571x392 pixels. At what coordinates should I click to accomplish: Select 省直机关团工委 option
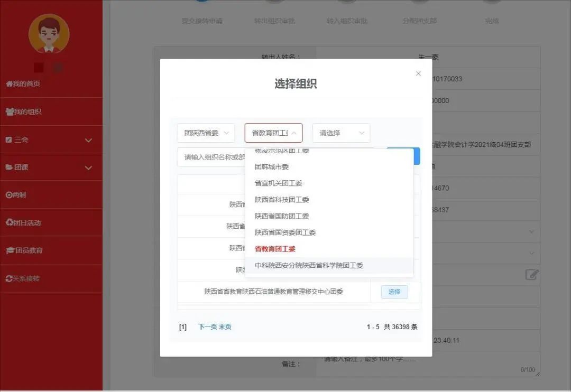pyautogui.click(x=279, y=183)
